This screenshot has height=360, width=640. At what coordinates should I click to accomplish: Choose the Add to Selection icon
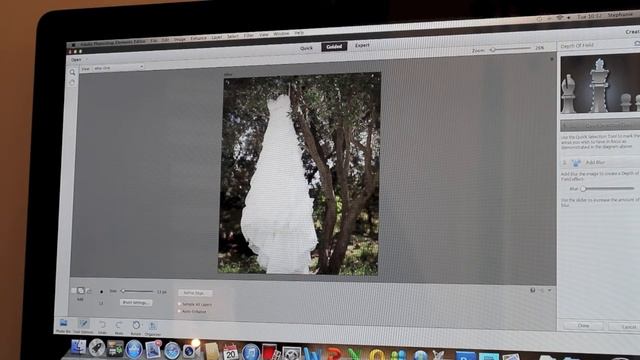81,291
